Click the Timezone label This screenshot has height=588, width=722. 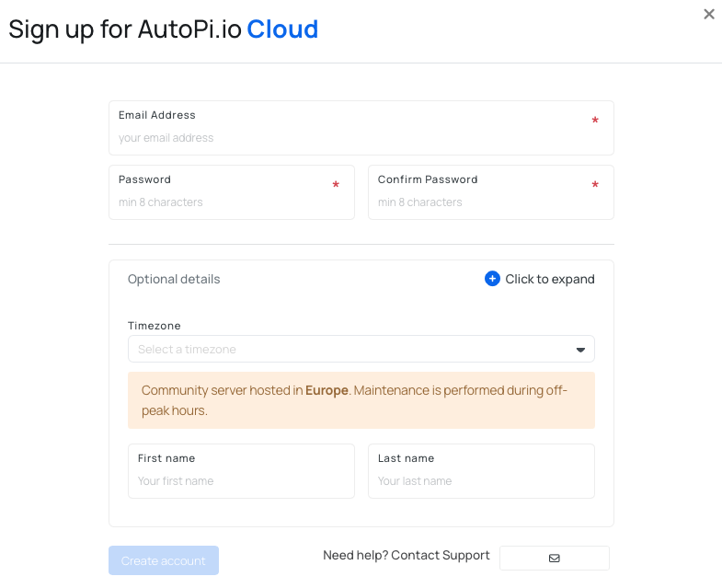[155, 326]
